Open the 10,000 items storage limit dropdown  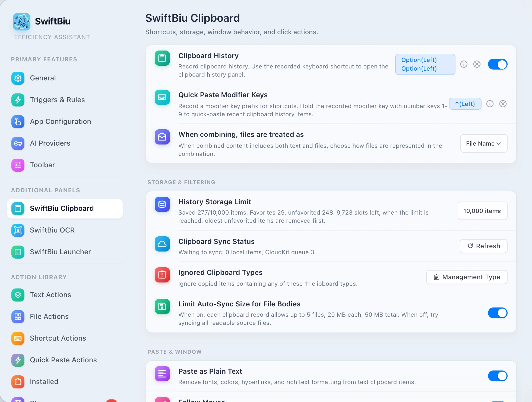[x=482, y=211]
